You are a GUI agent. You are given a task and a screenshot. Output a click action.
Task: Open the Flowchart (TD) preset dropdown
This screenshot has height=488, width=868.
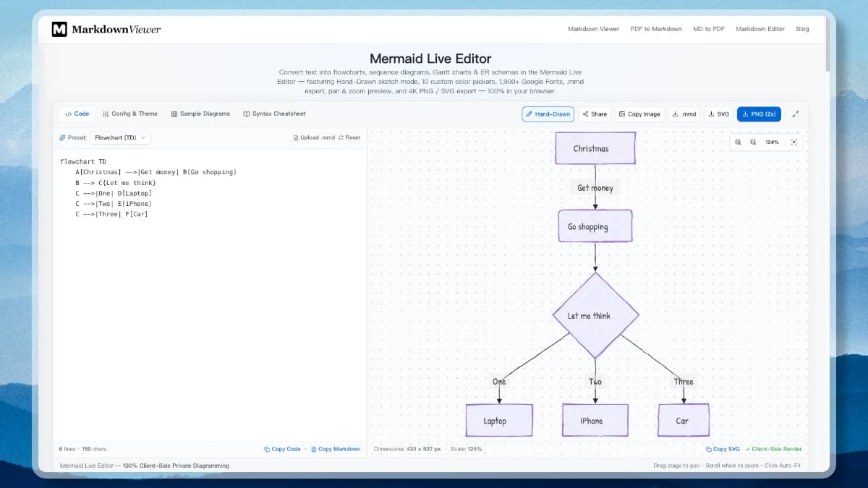[x=121, y=137]
